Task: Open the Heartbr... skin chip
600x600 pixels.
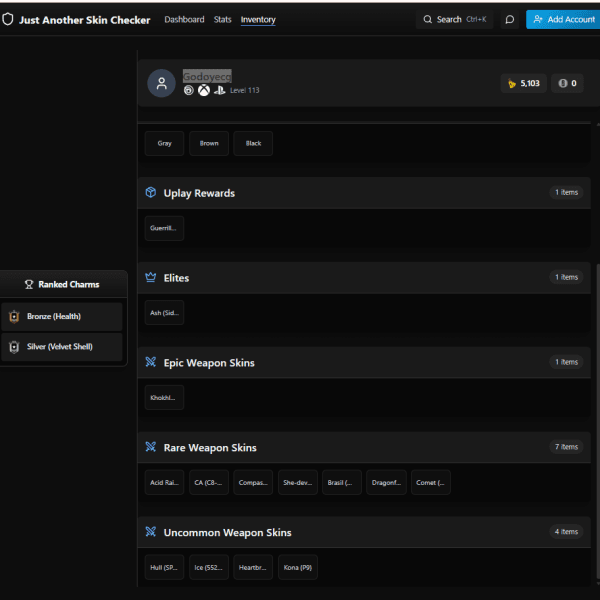Action: coord(253,567)
